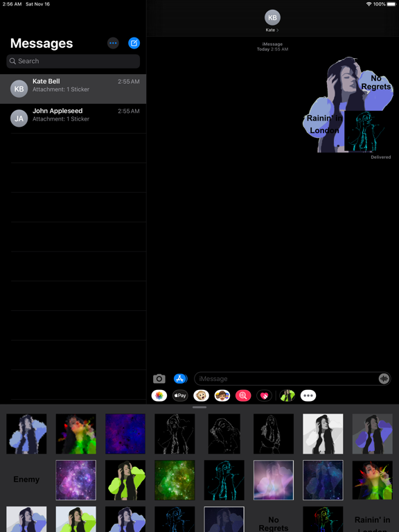This screenshot has width=399, height=532.
Task: Open the #images search app
Action: coord(243,396)
